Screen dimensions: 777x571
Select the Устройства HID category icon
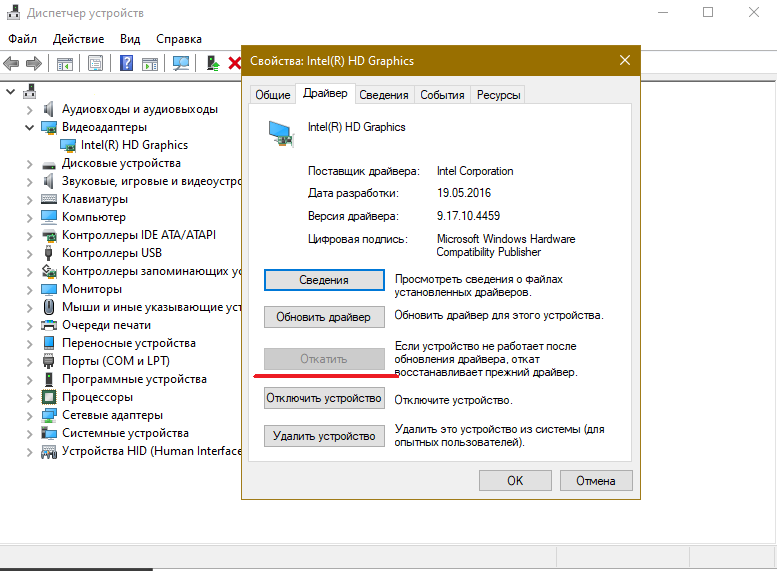coord(49,452)
